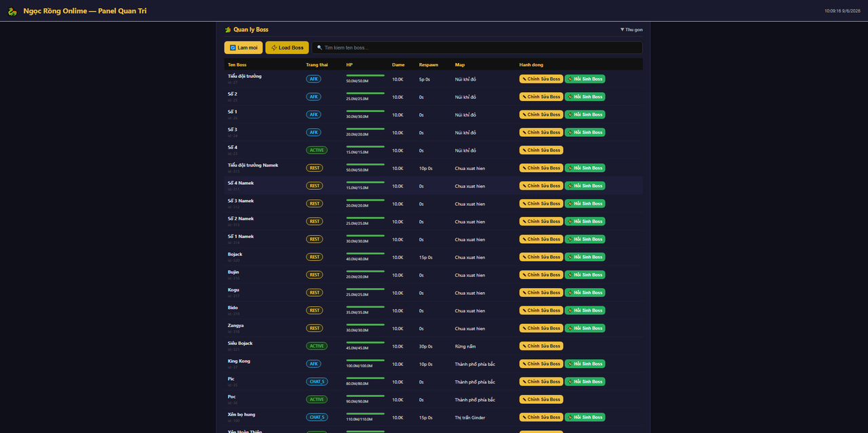Click the HP bar of King Kong
The width and height of the screenshot is (868, 433).
tap(366, 360)
